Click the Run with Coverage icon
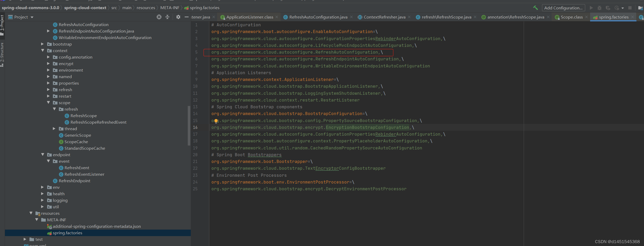 [608, 8]
